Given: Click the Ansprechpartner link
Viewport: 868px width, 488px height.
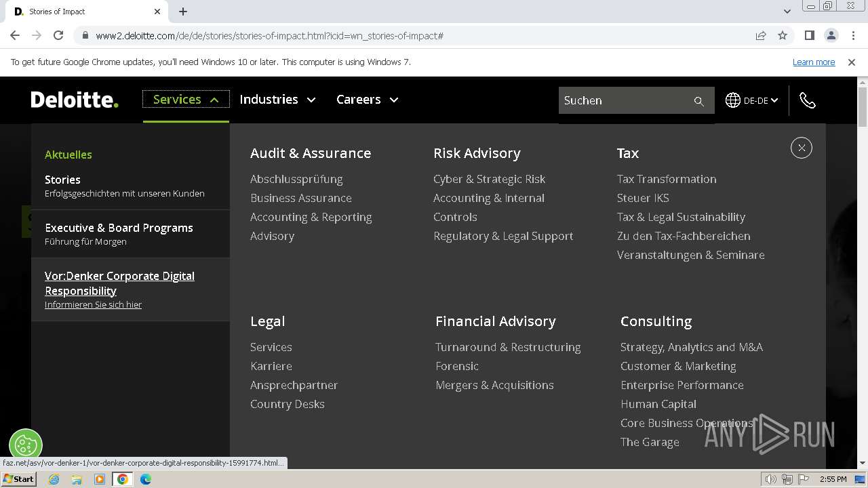Looking at the screenshot, I should 294,385.
